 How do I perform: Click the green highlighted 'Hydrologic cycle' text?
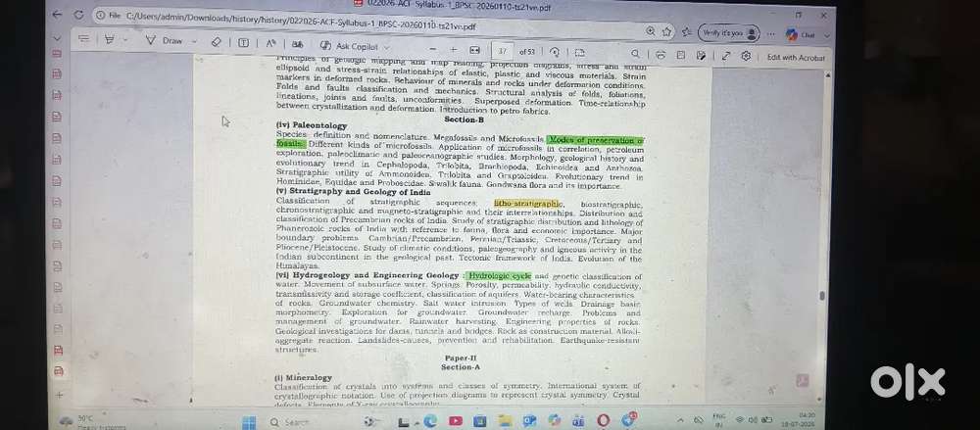tap(499, 275)
